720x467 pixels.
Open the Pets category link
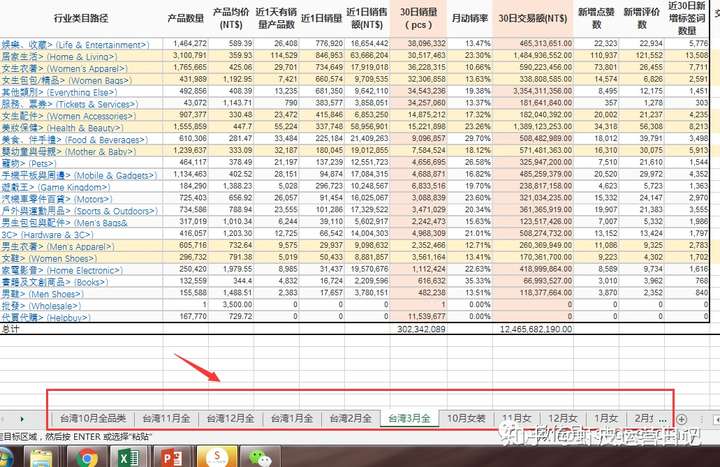[x=29, y=163]
